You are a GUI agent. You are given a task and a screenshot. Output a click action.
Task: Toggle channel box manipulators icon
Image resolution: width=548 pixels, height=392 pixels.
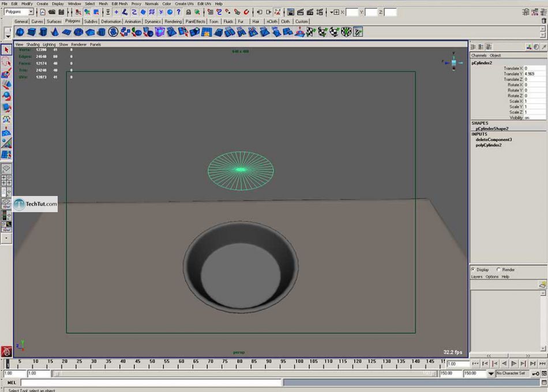click(x=529, y=47)
